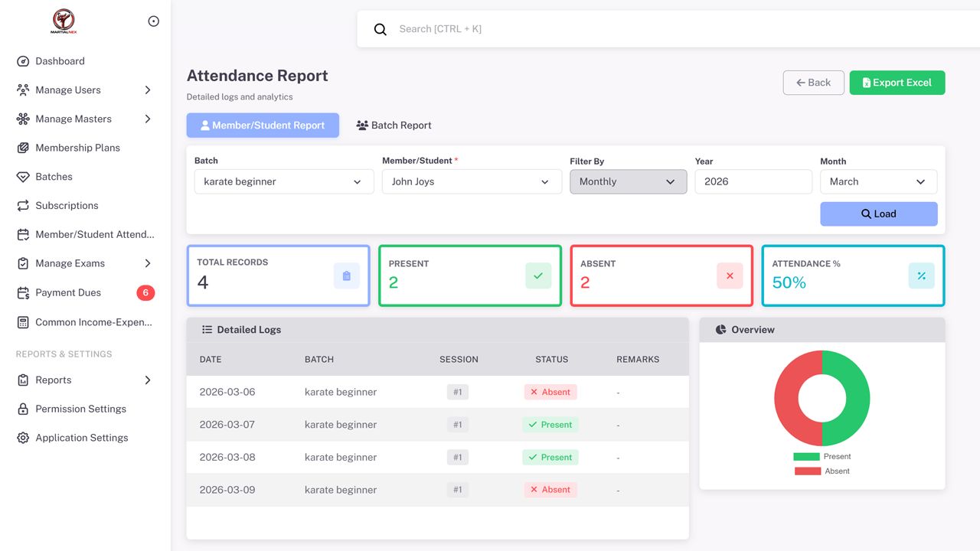
Task: Click the Absent cross card icon
Action: [729, 275]
